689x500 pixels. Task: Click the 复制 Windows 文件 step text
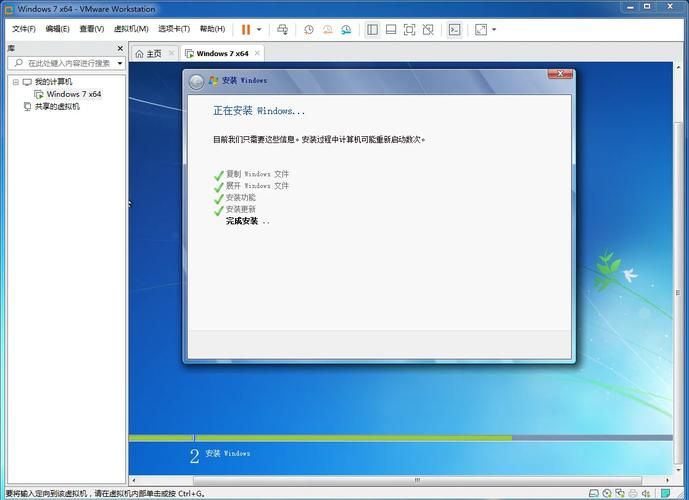tap(257, 174)
